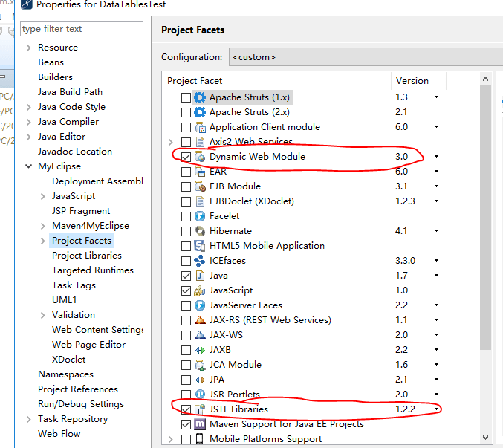503x448 pixels.
Task: Expand the Validation tree node
Action: pos(42,315)
